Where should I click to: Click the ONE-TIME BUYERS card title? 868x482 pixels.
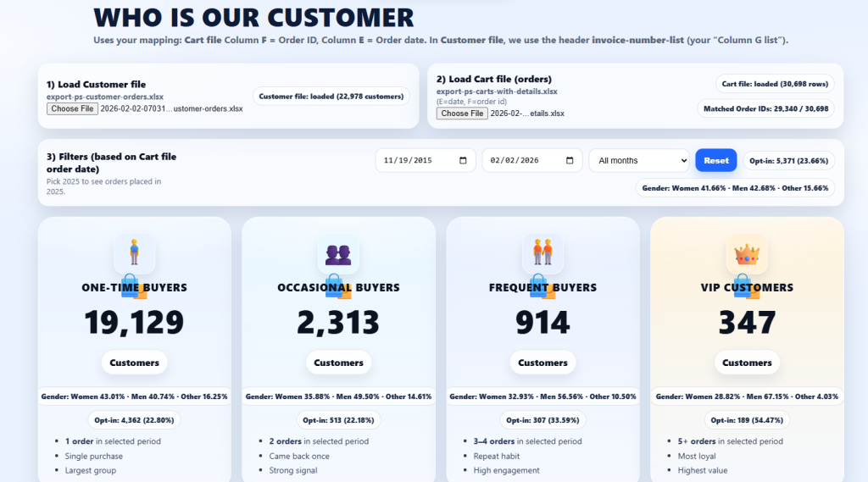(x=134, y=288)
